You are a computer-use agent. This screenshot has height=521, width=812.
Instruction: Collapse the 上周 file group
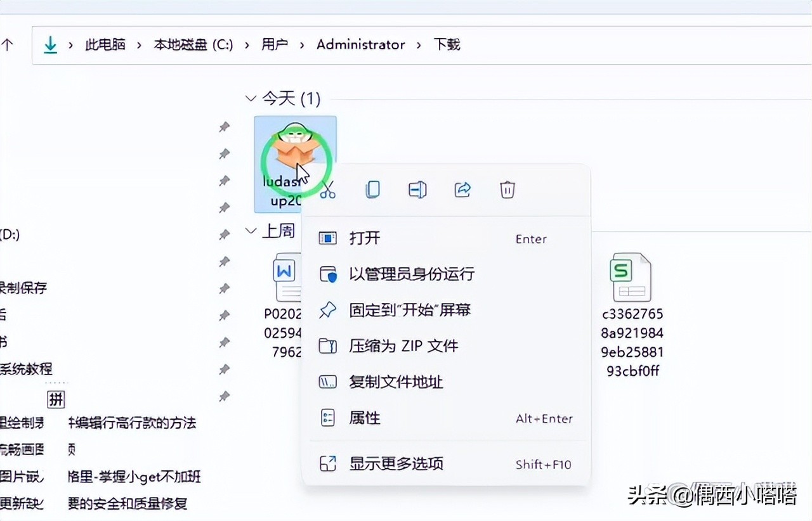(250, 231)
